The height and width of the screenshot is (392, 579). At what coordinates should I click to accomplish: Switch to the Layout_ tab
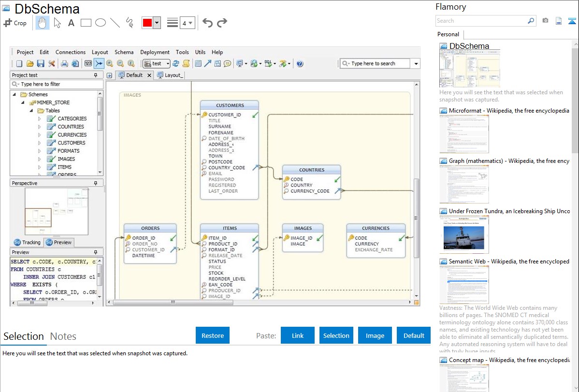coord(170,75)
